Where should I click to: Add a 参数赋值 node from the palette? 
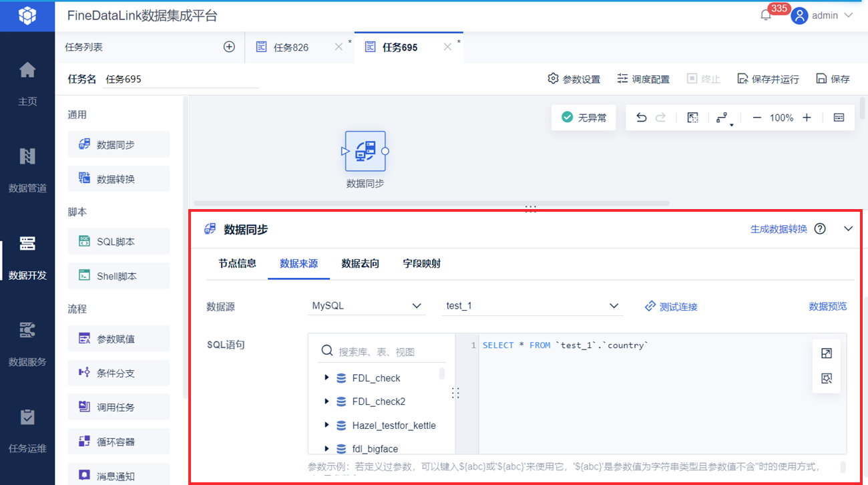119,339
